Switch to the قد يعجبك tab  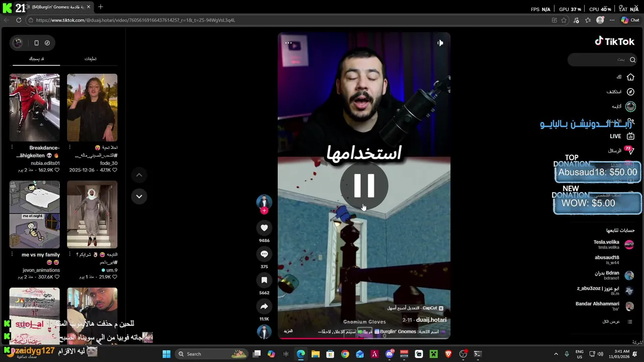click(36, 59)
